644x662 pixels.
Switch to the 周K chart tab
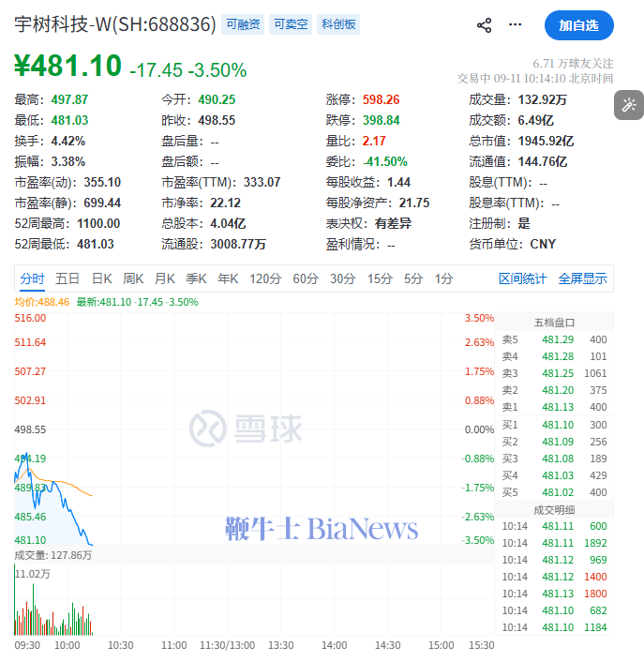point(133,278)
